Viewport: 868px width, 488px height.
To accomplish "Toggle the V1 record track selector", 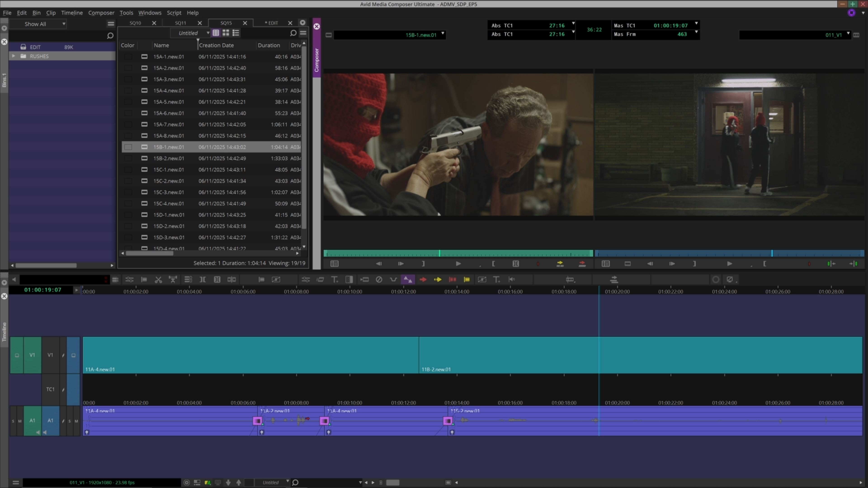I will [x=50, y=355].
